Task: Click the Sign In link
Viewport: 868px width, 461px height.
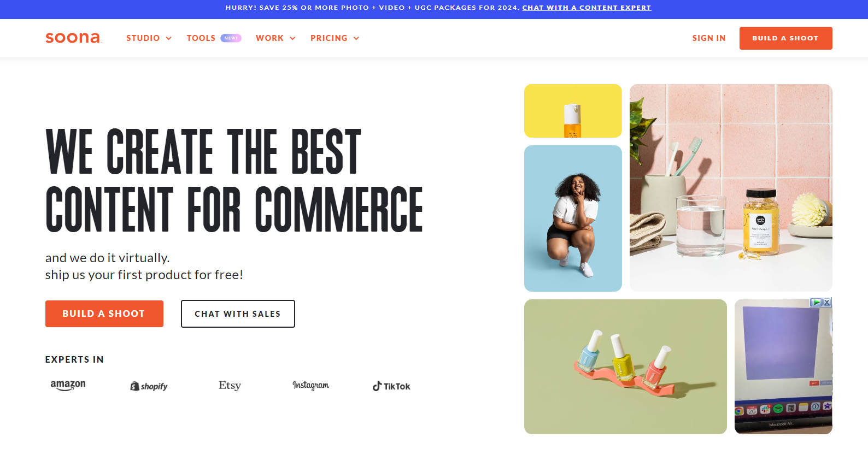Action: click(x=709, y=38)
